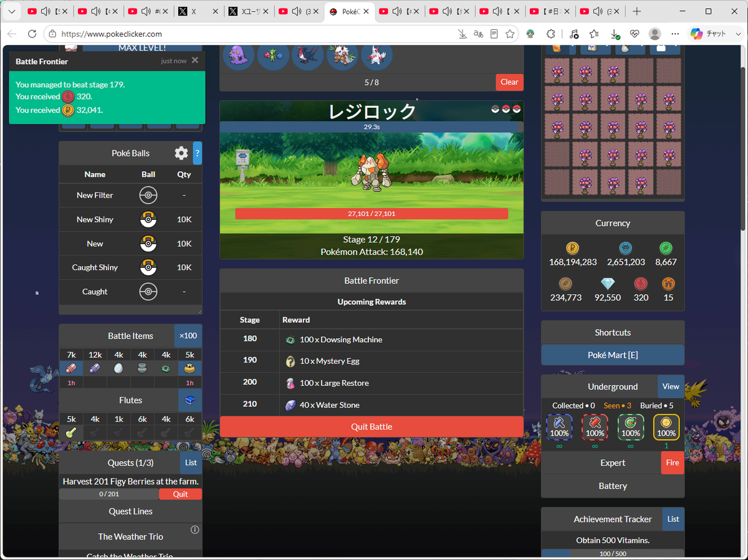Toggle the Lucky Egg battle item
This screenshot has width=748, height=560.
pyautogui.click(x=118, y=368)
